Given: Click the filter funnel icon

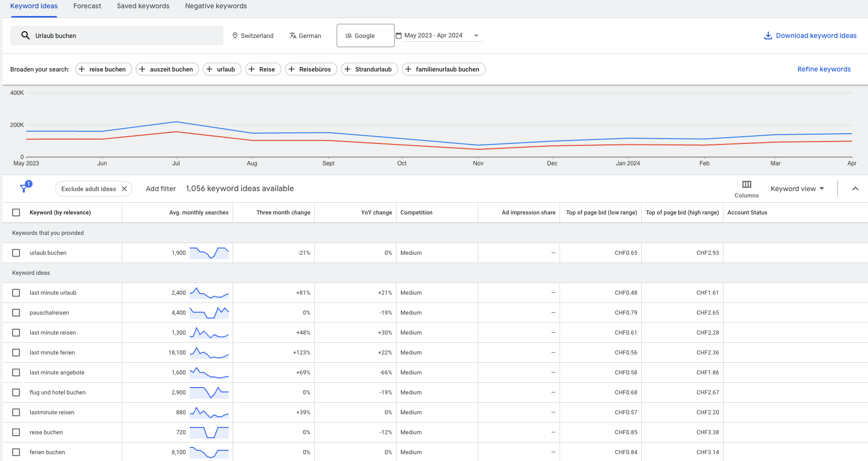Looking at the screenshot, I should [x=24, y=189].
